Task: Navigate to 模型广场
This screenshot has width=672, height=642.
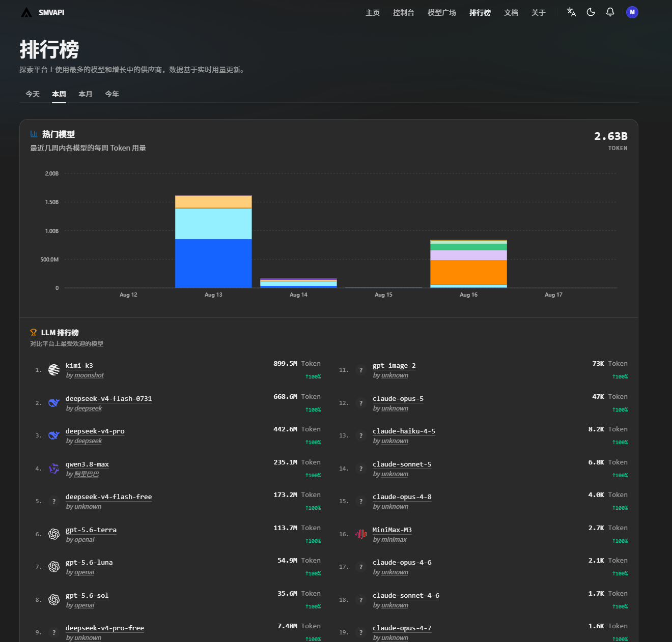Action: tap(442, 13)
